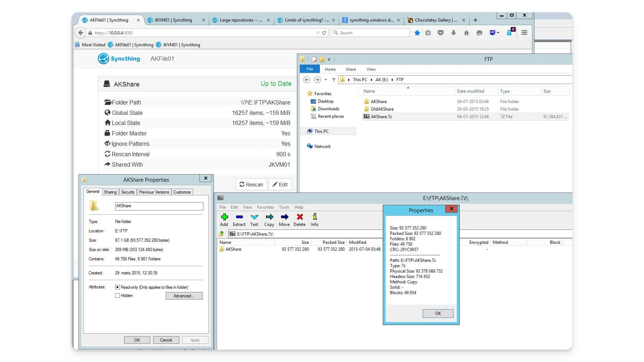Click the chat bubble icon in Firefox toolbar
This screenshot has width=644, height=362.
[479, 33]
